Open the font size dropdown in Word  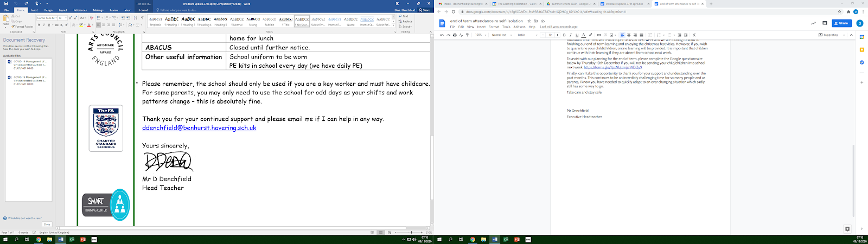(66, 18)
